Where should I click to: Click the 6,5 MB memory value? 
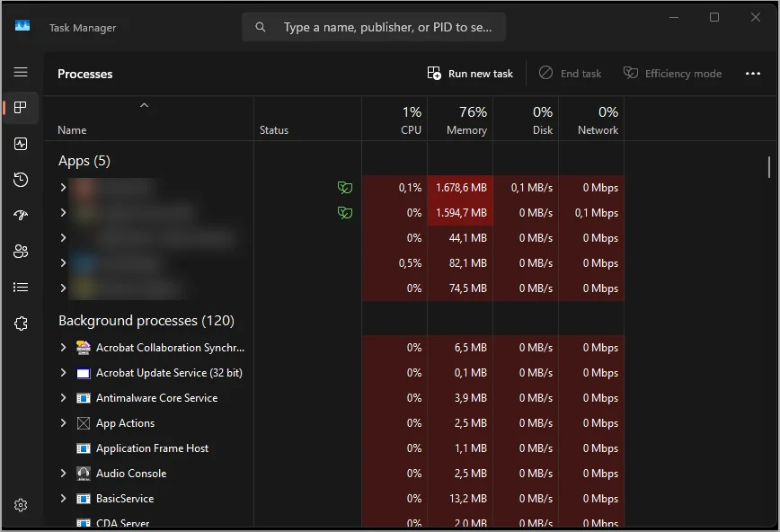(x=471, y=348)
